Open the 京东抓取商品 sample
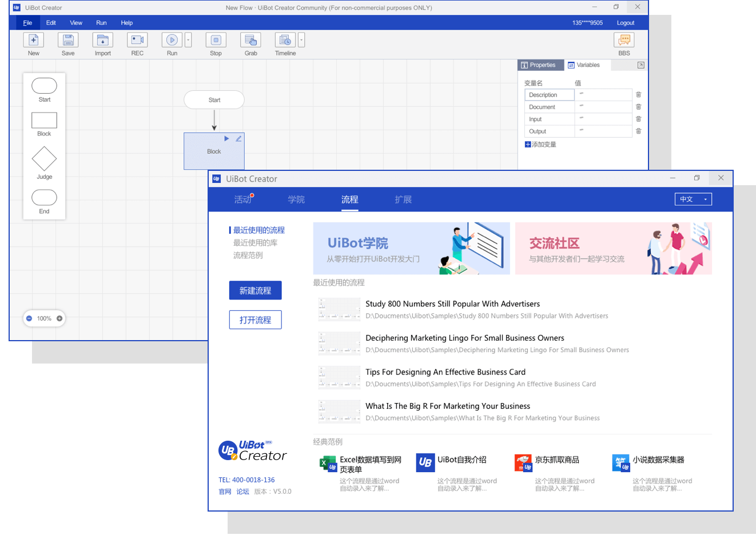This screenshot has height=535, width=756. click(556, 473)
